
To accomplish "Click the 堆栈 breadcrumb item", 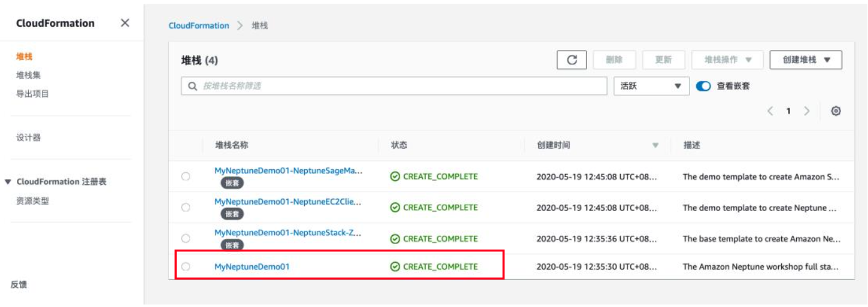I will tap(260, 26).
